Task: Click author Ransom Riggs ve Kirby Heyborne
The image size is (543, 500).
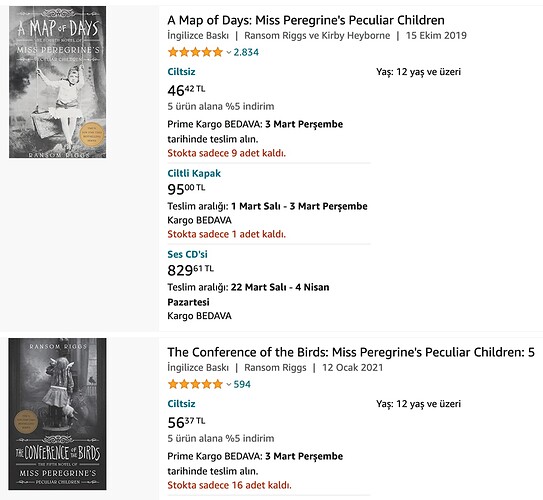Action: [x=317, y=35]
